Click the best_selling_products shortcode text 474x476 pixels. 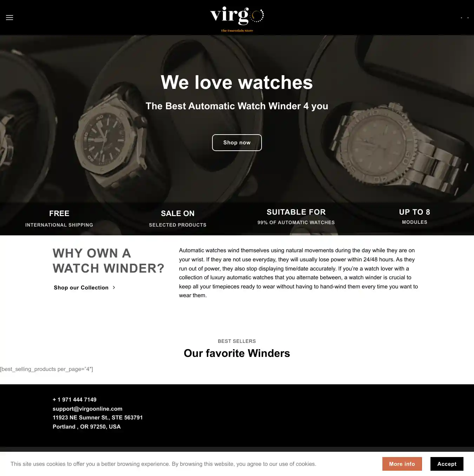tap(47, 369)
